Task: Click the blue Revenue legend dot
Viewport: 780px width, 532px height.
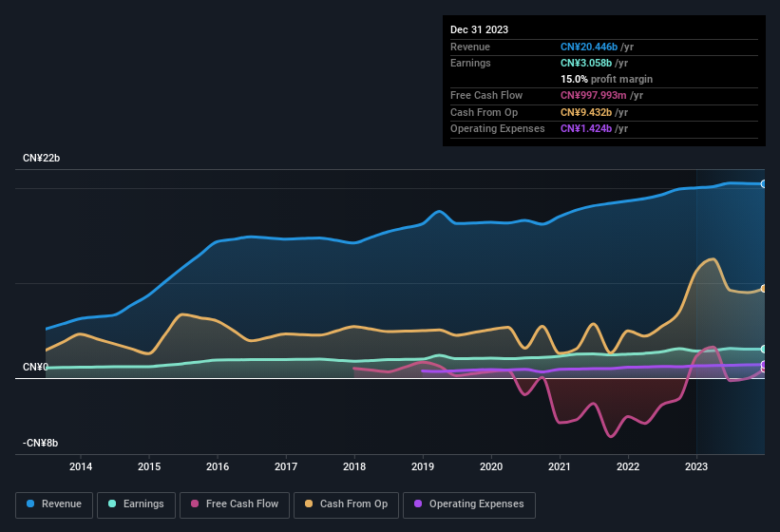Action: (31, 504)
